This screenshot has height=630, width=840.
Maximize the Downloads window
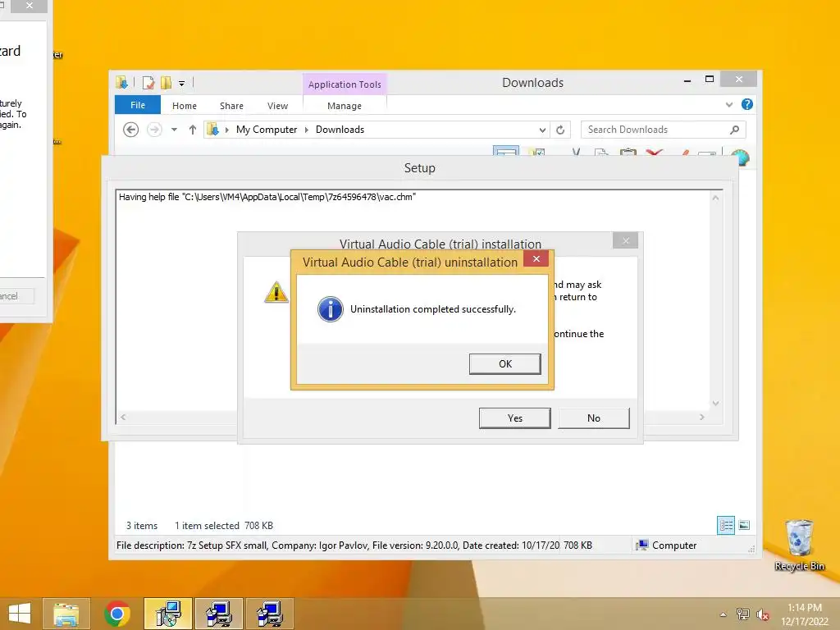coord(710,80)
